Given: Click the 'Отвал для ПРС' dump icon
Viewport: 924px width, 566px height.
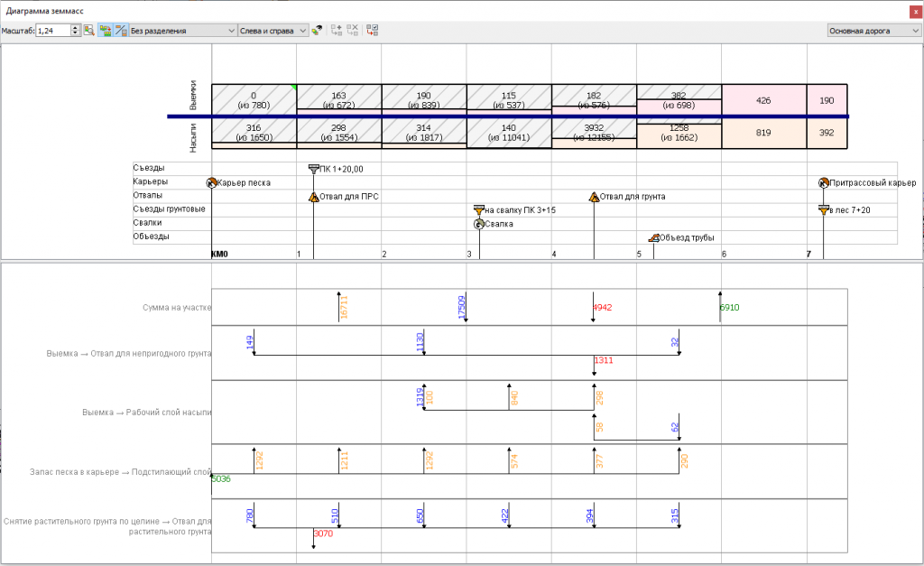Looking at the screenshot, I should point(313,196).
